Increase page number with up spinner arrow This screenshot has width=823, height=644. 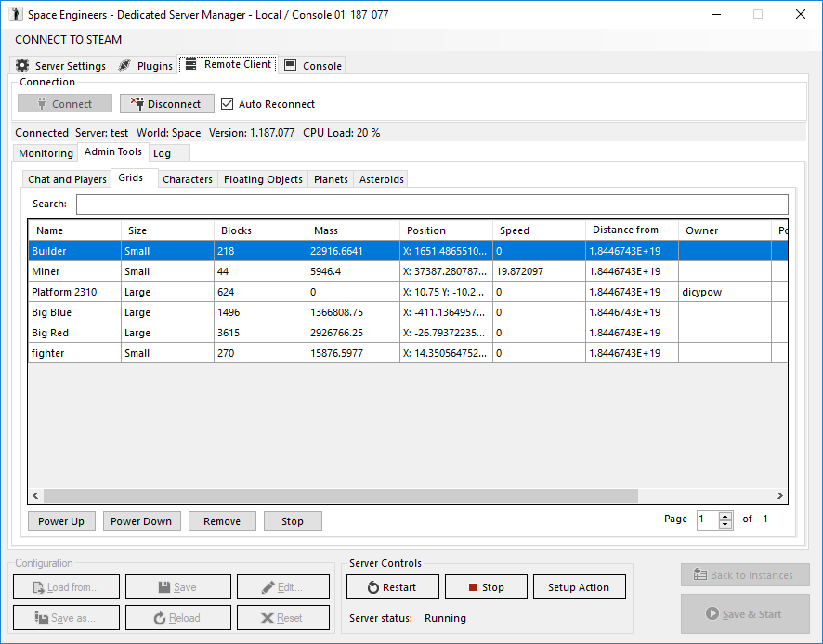point(725,516)
